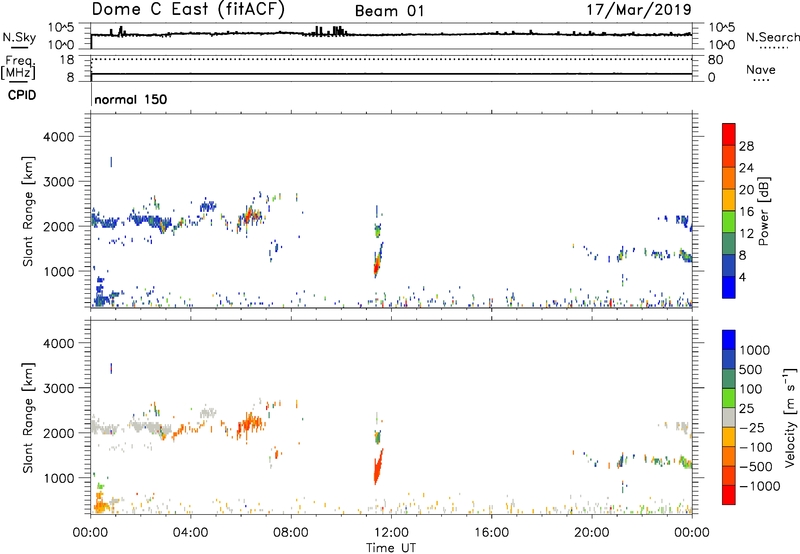The height and width of the screenshot is (554, 800).
Task: Click the 'Slant Range [km]' label of velocity panel
Action: (28, 418)
